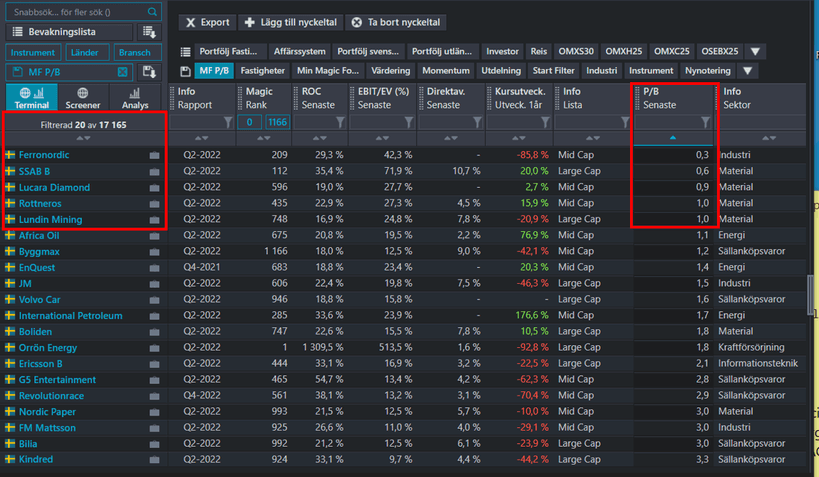Click the list icon before Portfölj Fasti tab
This screenshot has width=819, height=477.
(185, 52)
